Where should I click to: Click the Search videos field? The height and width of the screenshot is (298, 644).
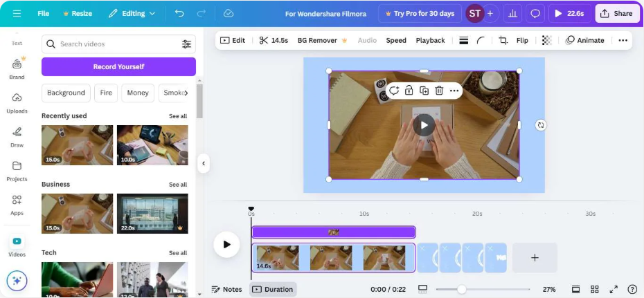point(118,44)
